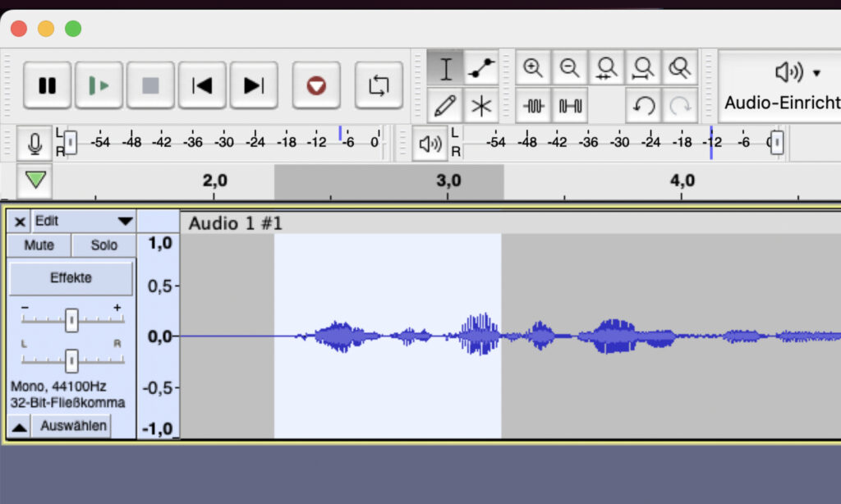Click the 4,0 mark on the timeline ruler

(x=682, y=181)
